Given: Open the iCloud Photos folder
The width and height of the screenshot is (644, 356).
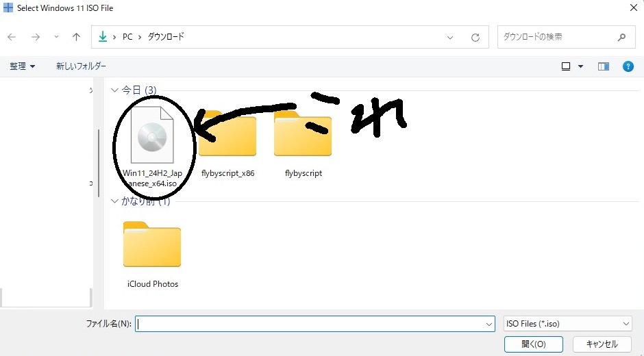Looking at the screenshot, I should pos(152,246).
